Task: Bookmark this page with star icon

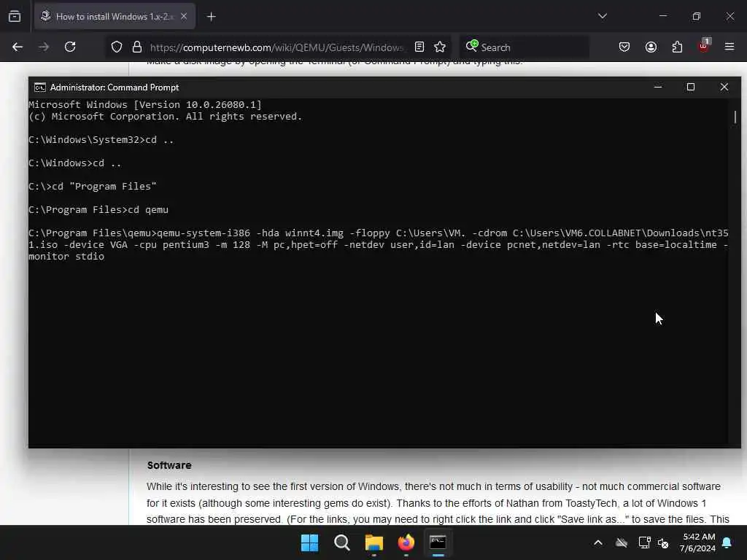Action: (440, 47)
